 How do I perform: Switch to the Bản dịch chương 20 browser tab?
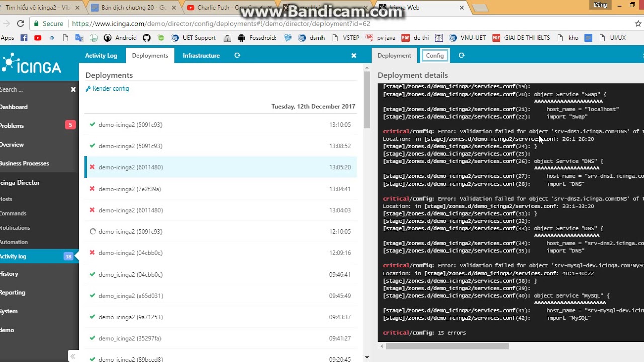[135, 8]
